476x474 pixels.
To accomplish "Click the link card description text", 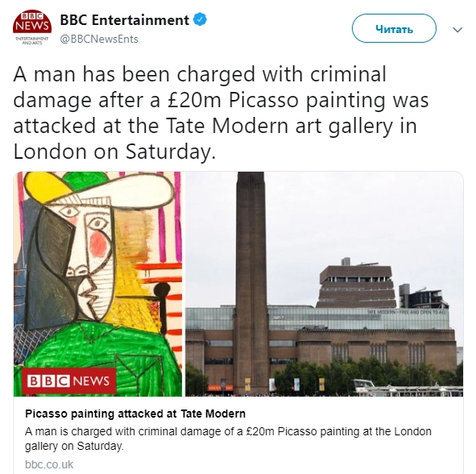I will [228, 439].
